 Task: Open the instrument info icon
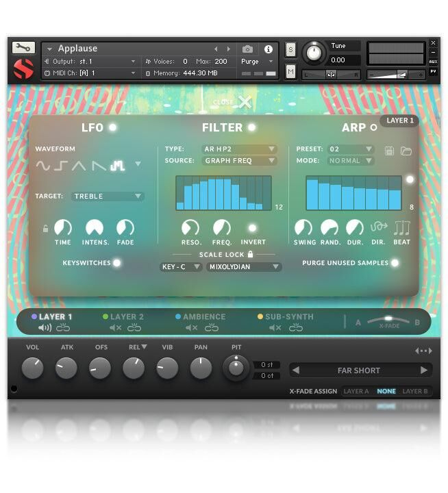pos(268,49)
